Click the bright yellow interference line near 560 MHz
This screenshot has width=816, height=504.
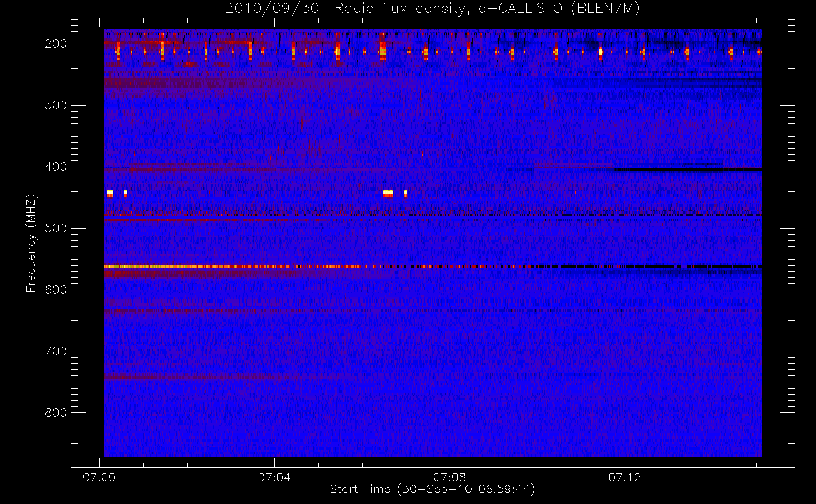pyautogui.click(x=232, y=266)
